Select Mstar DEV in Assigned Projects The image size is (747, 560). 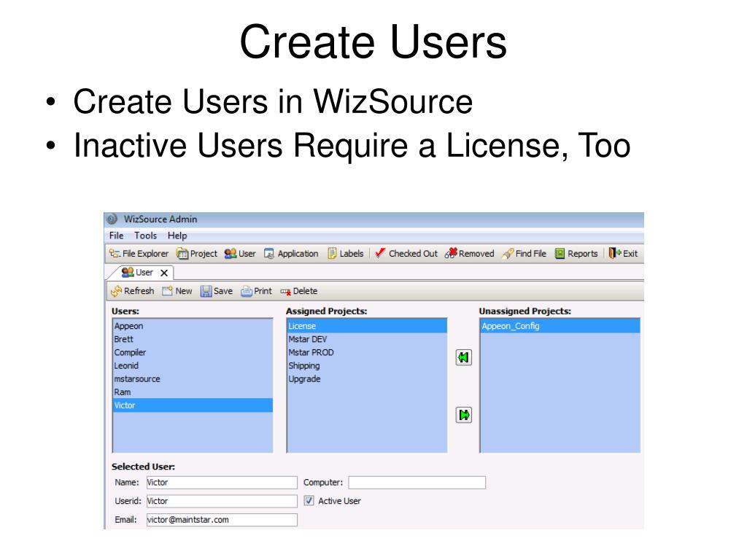(x=367, y=340)
